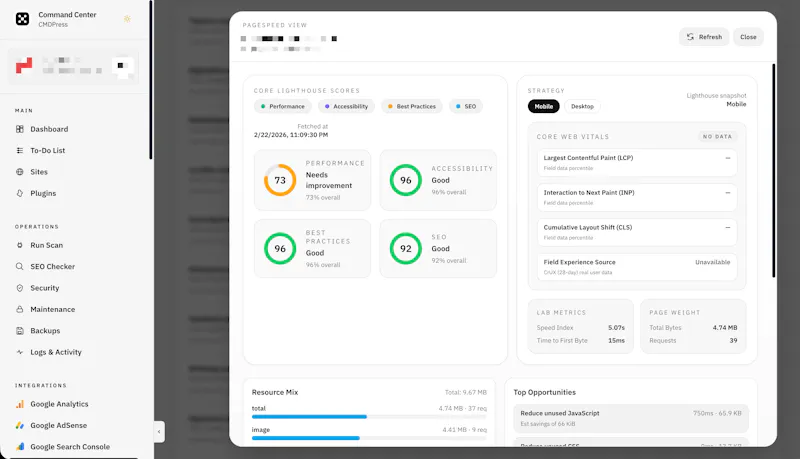Click the Google Analytics chart icon
800x459 pixels.
[x=20, y=404]
